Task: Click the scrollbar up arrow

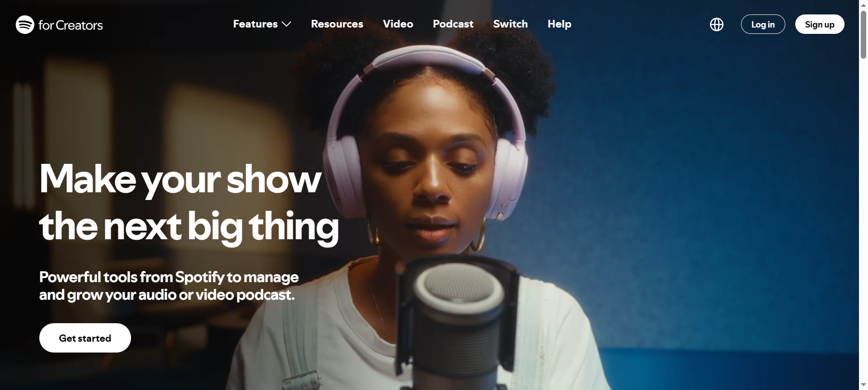Action: pyautogui.click(x=863, y=4)
